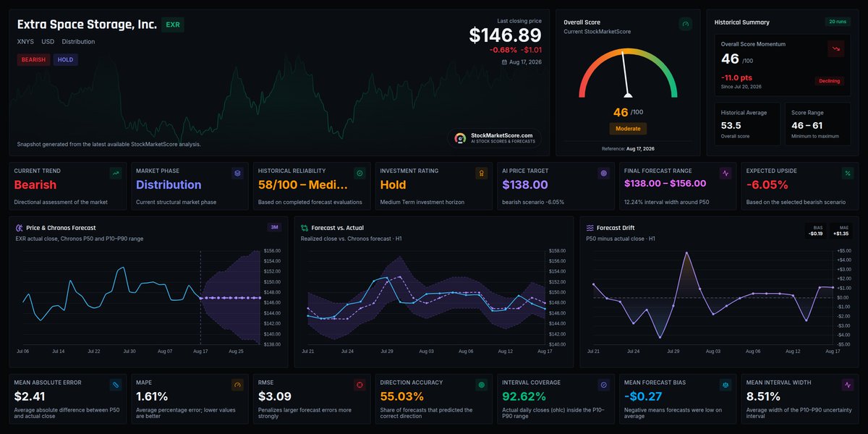Click the $146.89 closing price

coord(506,35)
